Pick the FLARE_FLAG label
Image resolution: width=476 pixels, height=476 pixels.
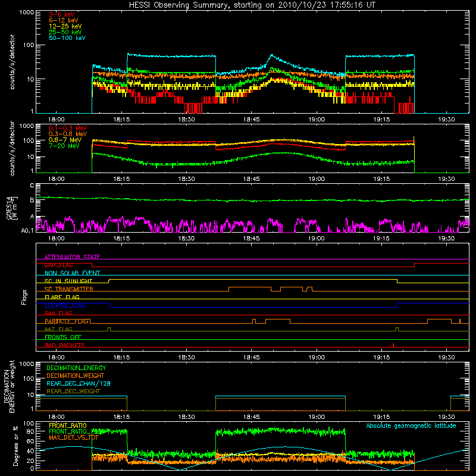(62, 297)
